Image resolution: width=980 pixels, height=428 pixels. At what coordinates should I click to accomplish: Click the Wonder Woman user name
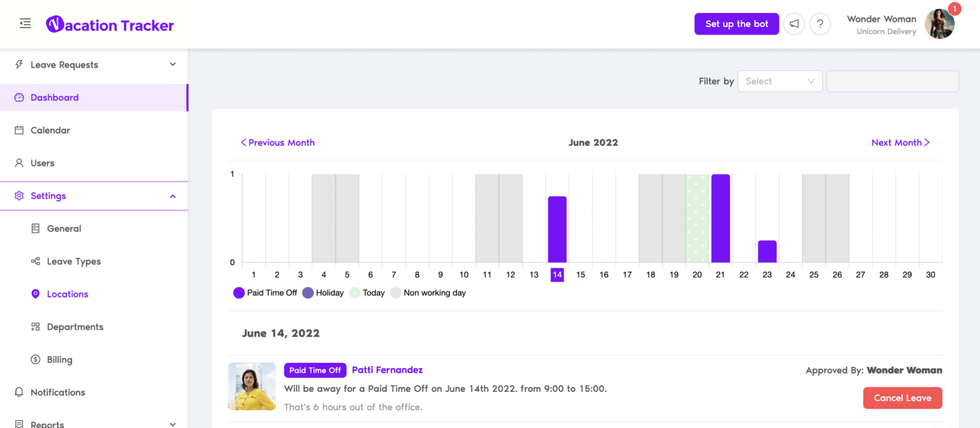[881, 18]
